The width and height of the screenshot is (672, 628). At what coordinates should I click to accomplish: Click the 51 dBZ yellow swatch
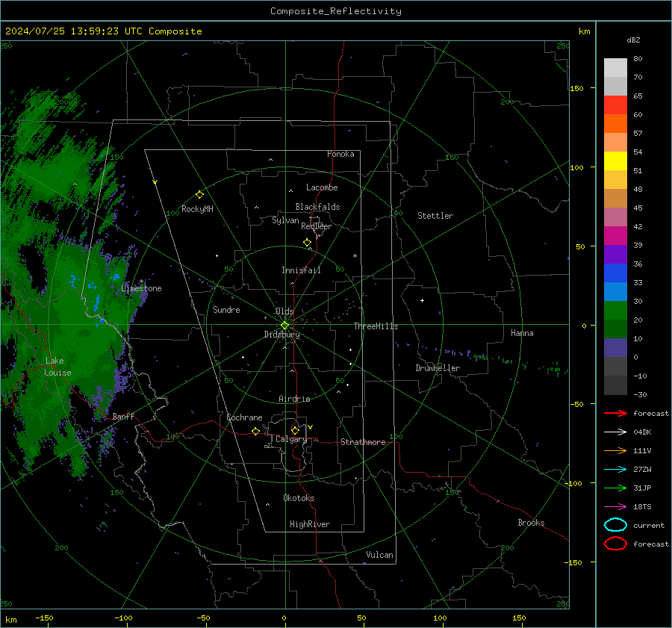615,161
